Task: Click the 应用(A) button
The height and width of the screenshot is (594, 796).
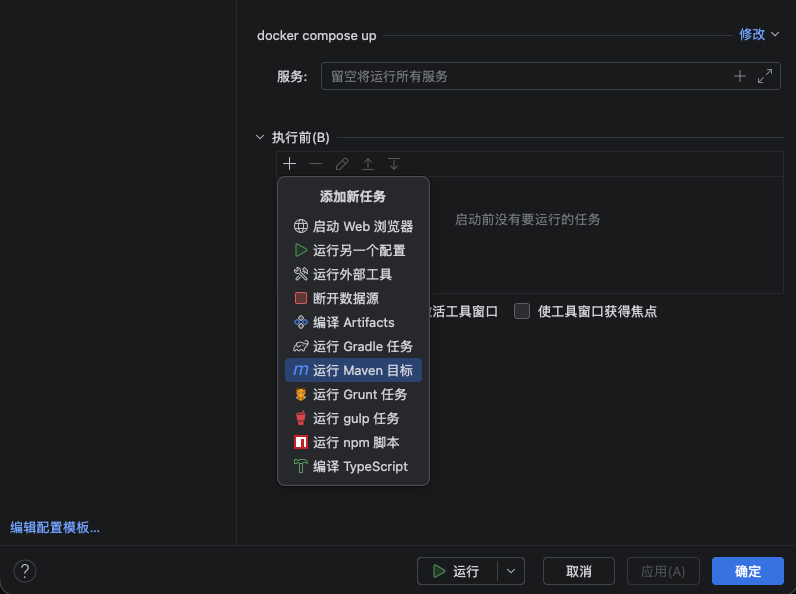Action: [663, 571]
